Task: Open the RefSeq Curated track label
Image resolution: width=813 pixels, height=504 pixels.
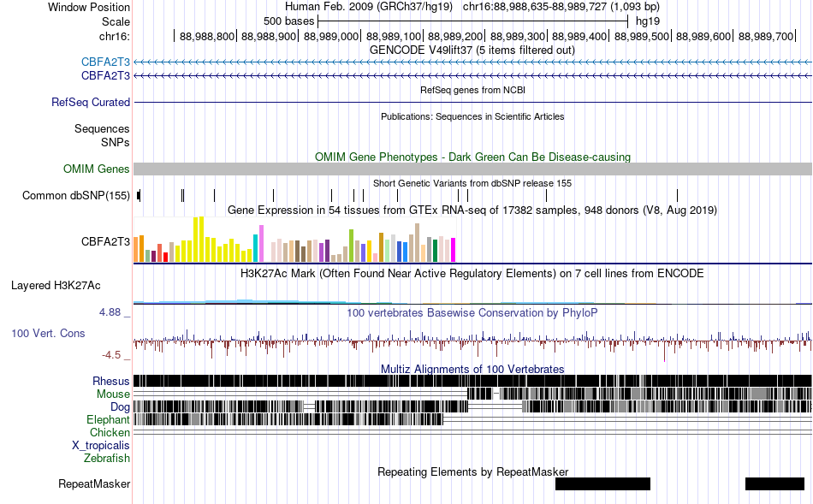Action: tap(91, 102)
